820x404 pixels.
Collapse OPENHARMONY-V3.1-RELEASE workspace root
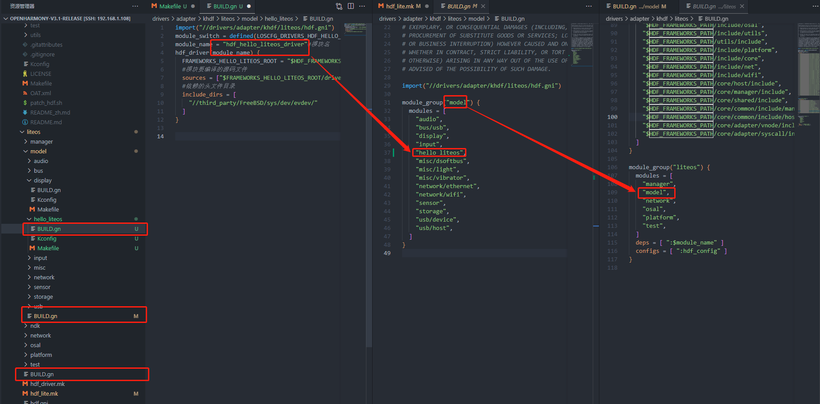[x=6, y=18]
